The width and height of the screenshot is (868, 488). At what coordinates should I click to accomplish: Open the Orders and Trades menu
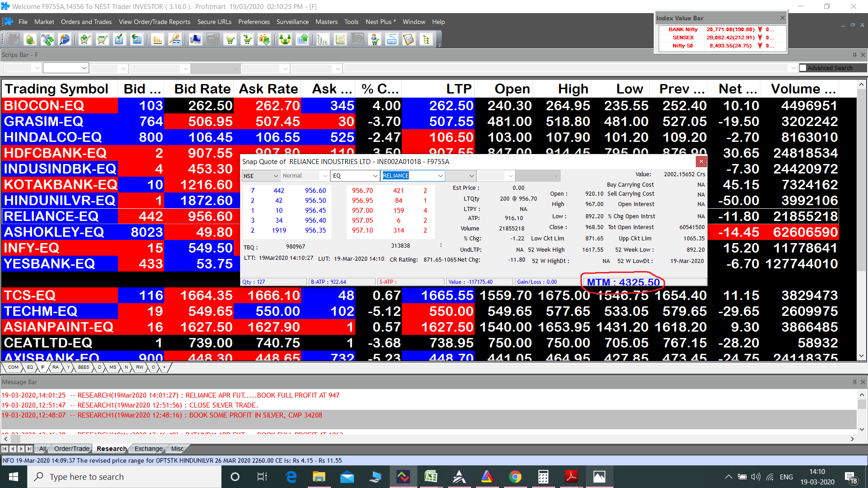(x=86, y=22)
